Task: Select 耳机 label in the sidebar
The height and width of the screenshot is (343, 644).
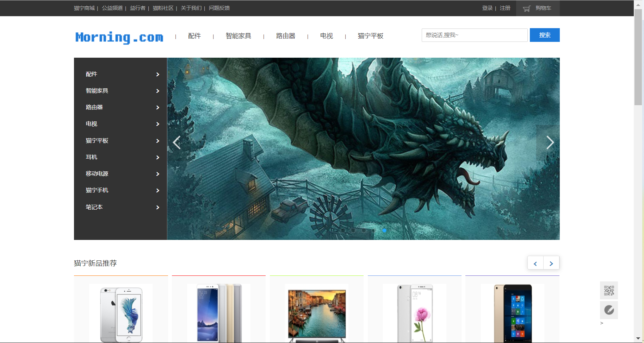Action: (x=92, y=157)
